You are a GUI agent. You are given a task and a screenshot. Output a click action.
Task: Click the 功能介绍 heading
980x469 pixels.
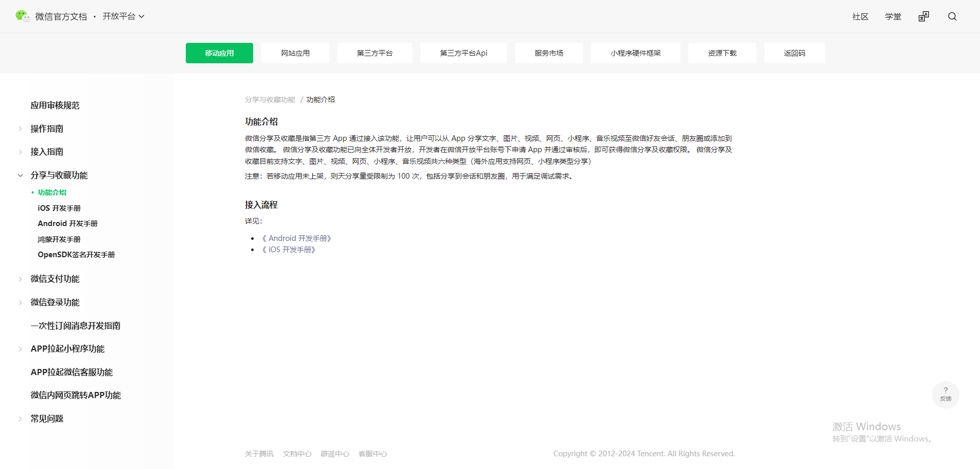coord(261,121)
